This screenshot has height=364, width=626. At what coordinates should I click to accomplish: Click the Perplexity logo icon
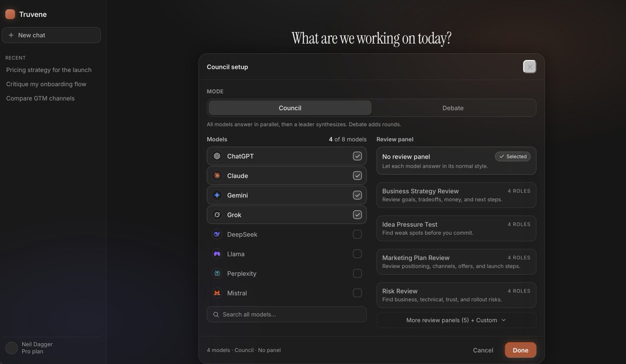(x=217, y=273)
